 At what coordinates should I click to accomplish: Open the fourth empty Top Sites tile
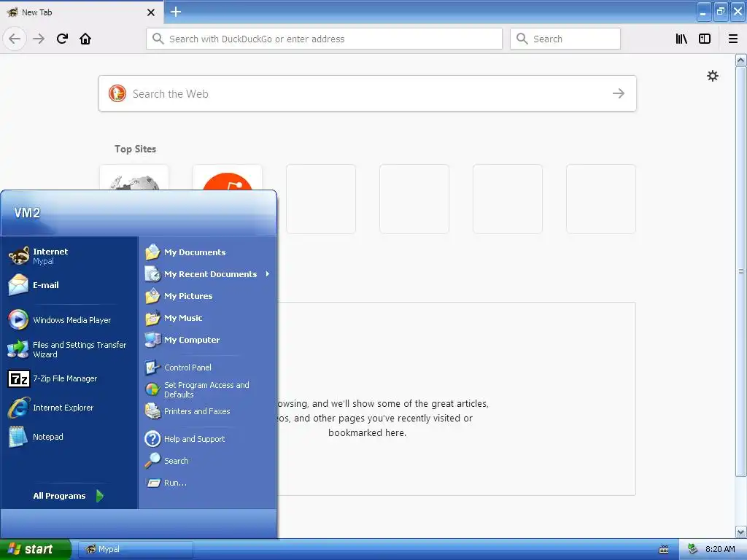[x=414, y=199]
